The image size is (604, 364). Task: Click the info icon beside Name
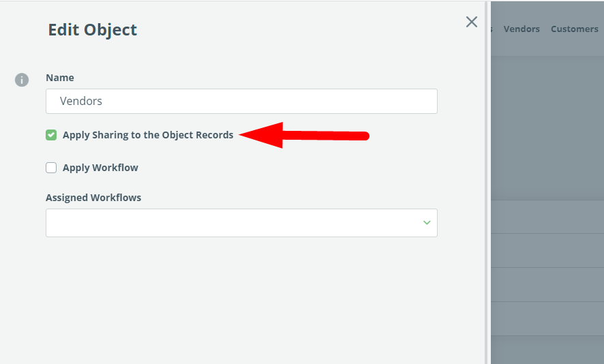(22, 80)
